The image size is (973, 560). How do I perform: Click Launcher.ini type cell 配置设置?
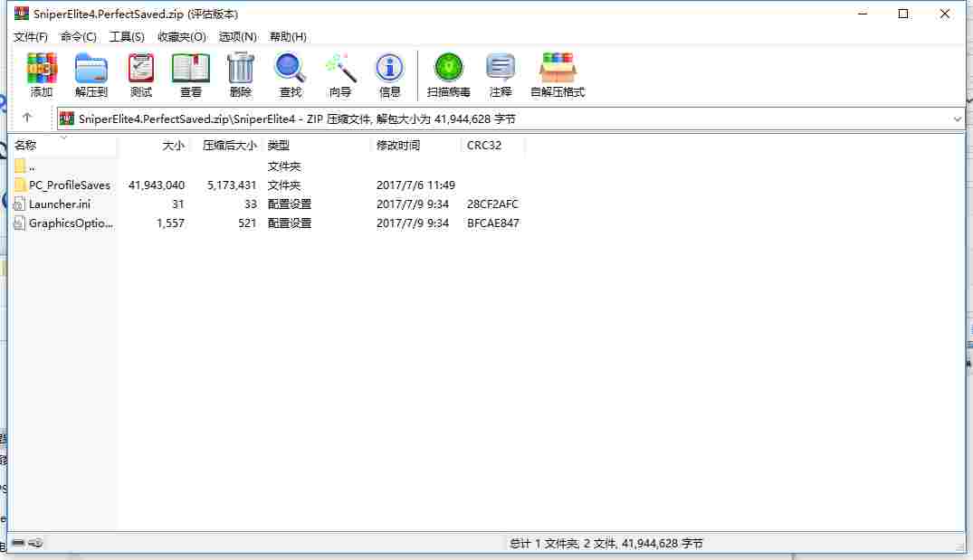point(289,204)
